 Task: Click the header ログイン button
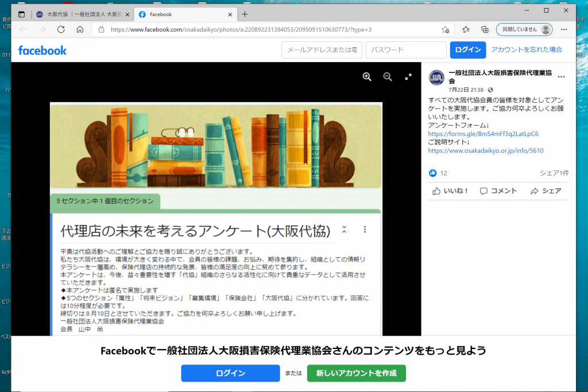pos(467,50)
